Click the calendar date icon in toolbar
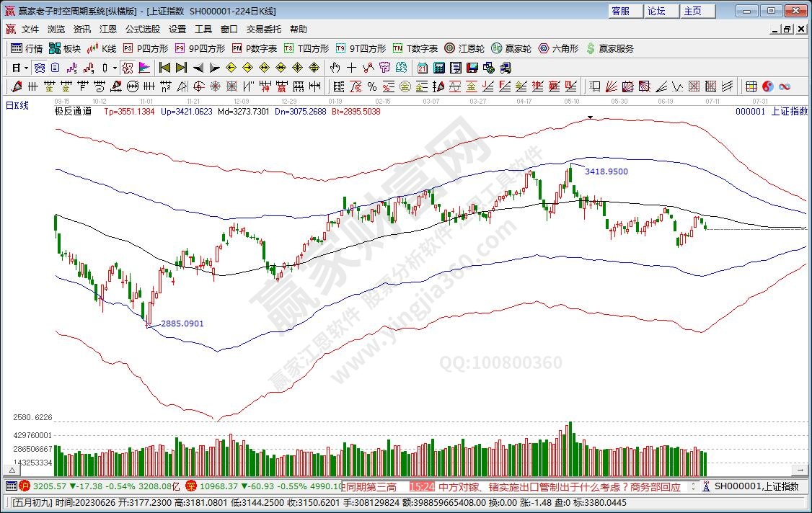 422,68
